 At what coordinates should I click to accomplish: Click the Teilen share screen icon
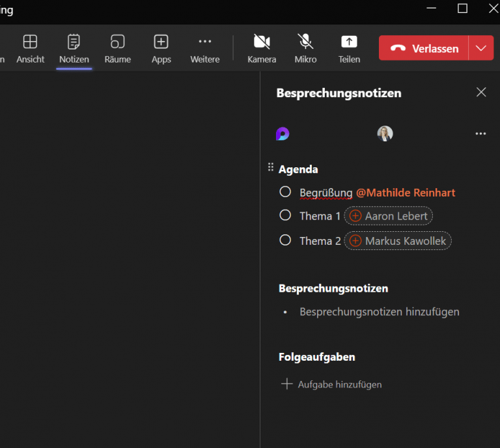(349, 42)
